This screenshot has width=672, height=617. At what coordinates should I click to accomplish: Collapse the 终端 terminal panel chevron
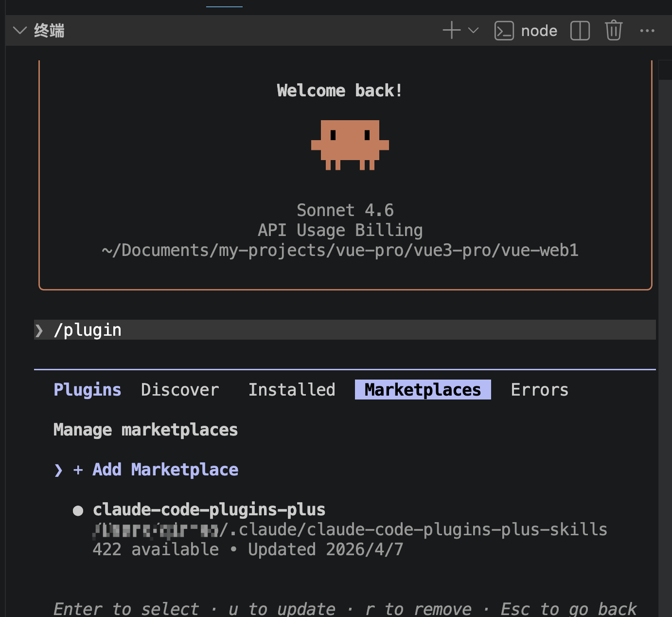[20, 31]
